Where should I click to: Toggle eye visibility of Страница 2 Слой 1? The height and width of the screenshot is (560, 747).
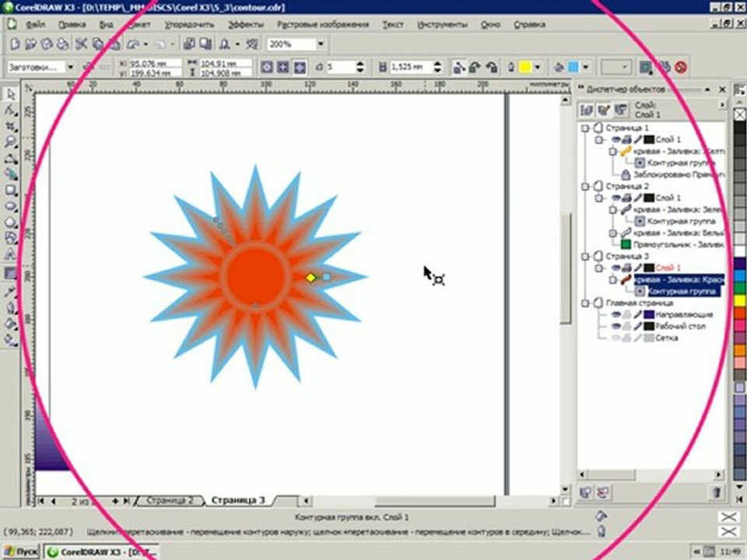(x=615, y=198)
